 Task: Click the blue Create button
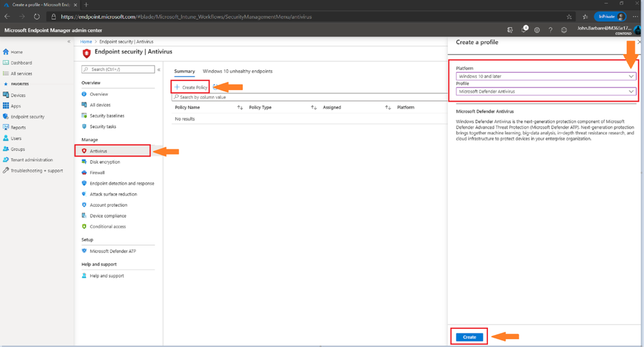click(469, 337)
